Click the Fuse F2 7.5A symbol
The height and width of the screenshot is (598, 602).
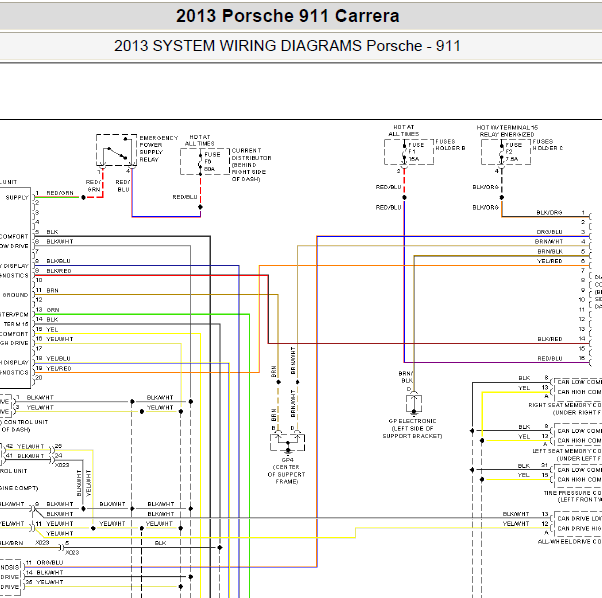506,152
